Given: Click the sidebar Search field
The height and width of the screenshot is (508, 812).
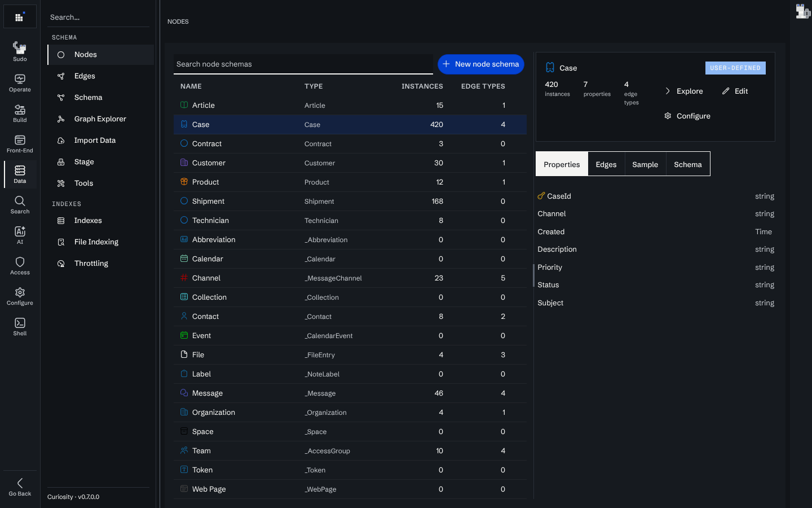Looking at the screenshot, I should [99, 17].
